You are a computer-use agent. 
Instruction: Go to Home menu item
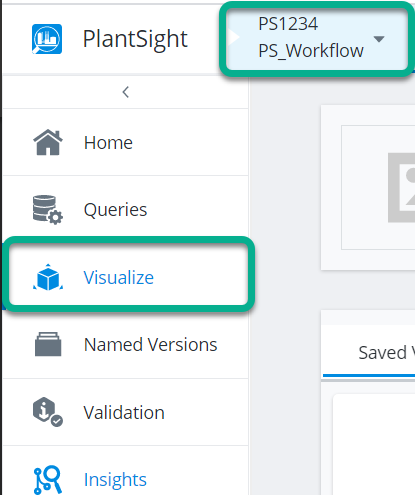pyautogui.click(x=126, y=142)
